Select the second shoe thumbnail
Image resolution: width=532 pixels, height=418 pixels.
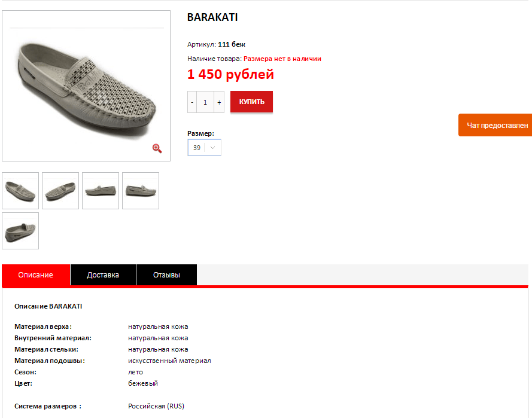(60, 191)
